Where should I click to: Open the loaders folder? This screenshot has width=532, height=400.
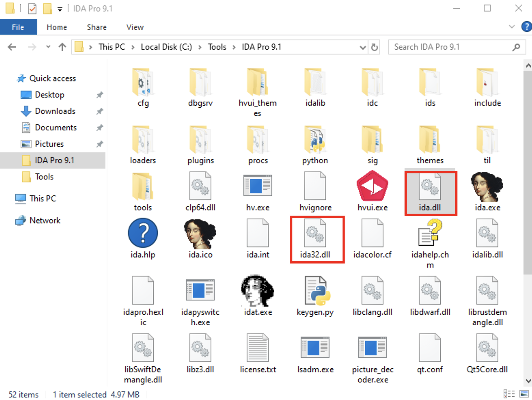[143, 145]
